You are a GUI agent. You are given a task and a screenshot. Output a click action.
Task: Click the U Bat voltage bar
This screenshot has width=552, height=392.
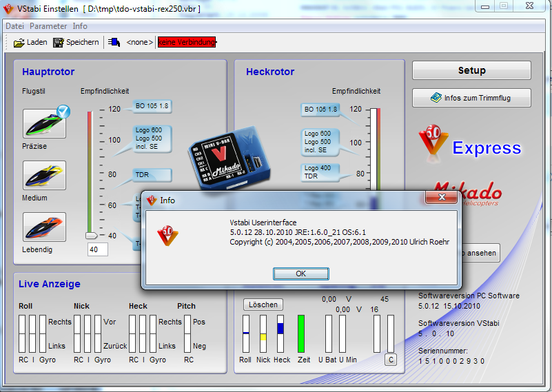(x=329, y=333)
